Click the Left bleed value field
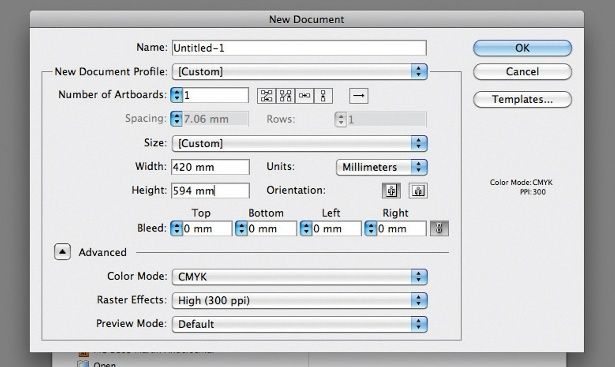This screenshot has height=367, width=615. (x=337, y=228)
